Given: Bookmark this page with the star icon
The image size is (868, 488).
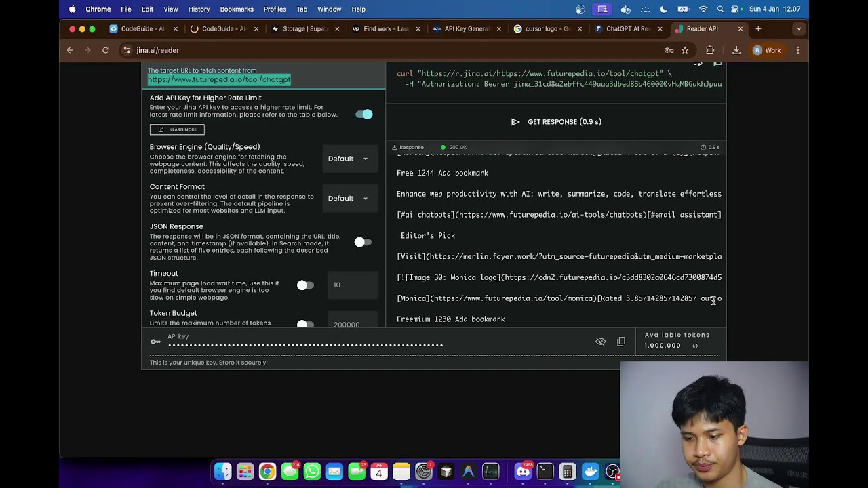Looking at the screenshot, I should click(685, 50).
